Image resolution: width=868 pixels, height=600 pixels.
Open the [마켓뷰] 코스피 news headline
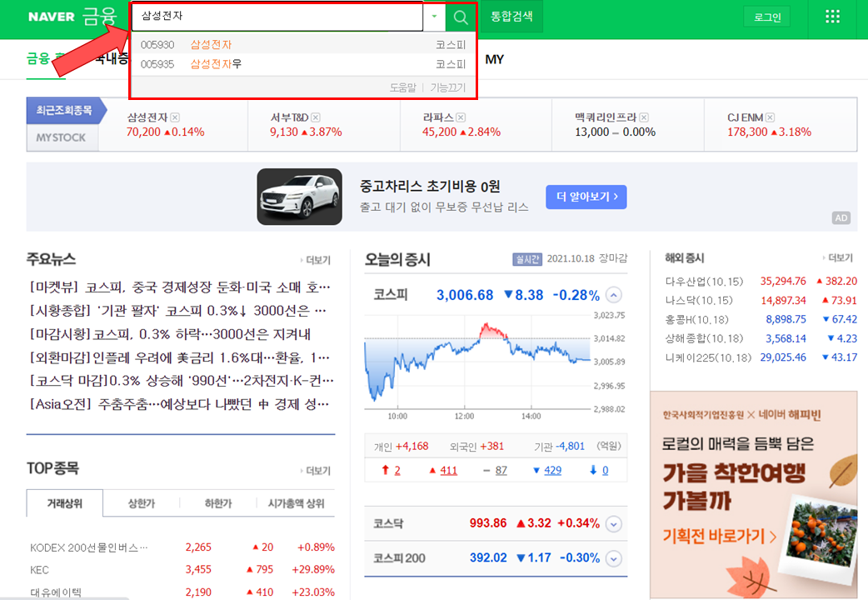click(x=179, y=287)
